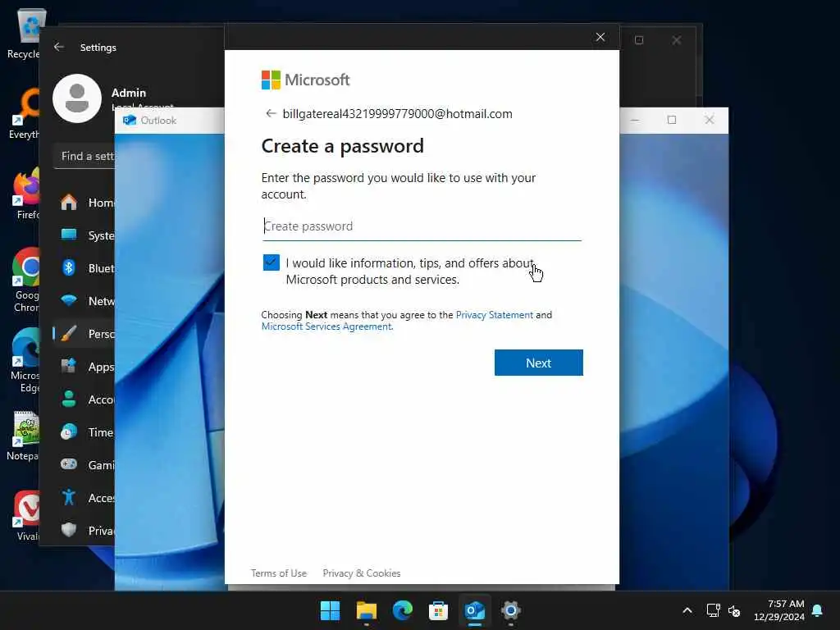840x630 pixels.
Task: Open System in Settings sidebar
Action: [x=84, y=235]
